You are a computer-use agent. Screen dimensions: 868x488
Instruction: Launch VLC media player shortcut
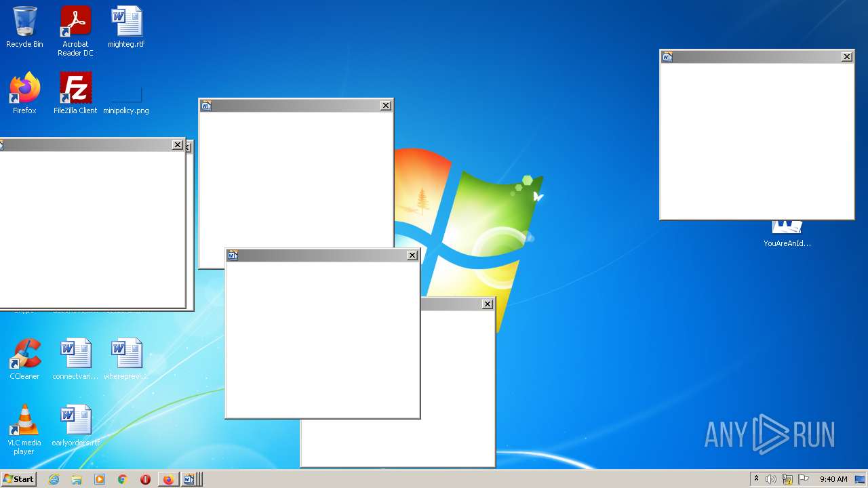coord(24,430)
